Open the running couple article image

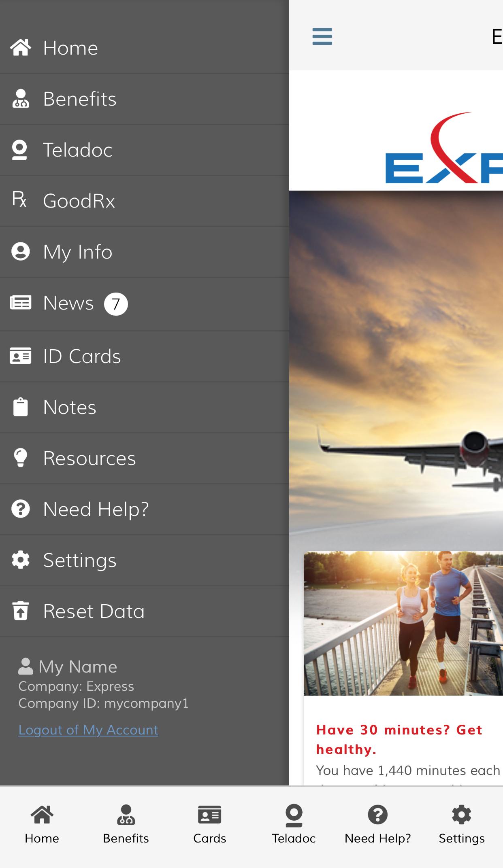[403, 623]
